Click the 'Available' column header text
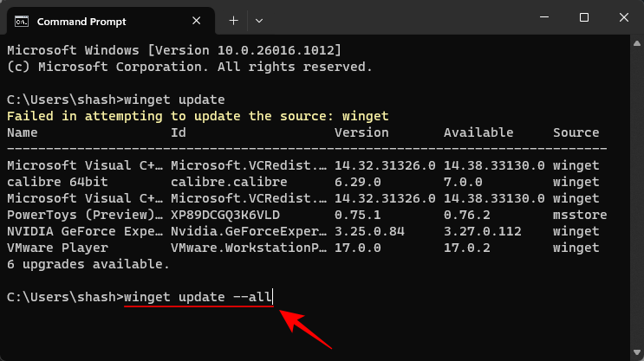Screen dimensions: 644x361 point(478,132)
